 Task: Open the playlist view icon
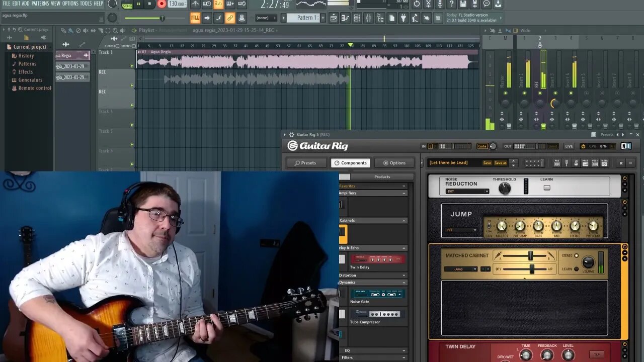[334, 18]
